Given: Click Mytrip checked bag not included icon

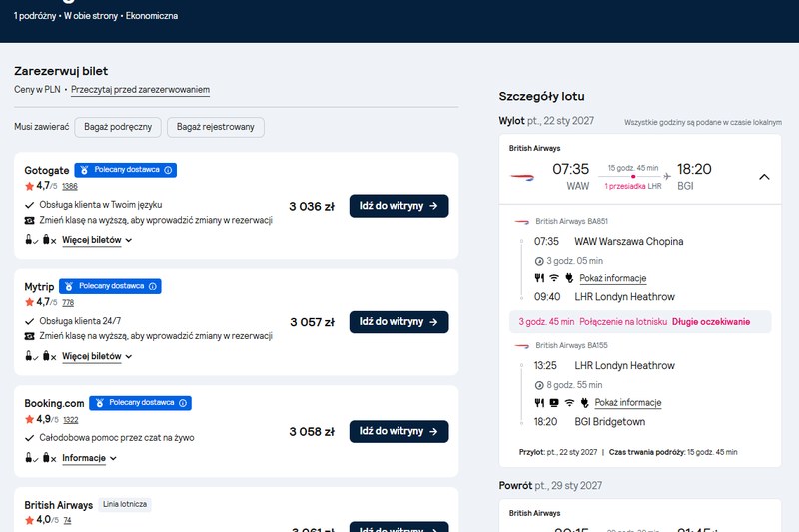Looking at the screenshot, I should (49, 356).
